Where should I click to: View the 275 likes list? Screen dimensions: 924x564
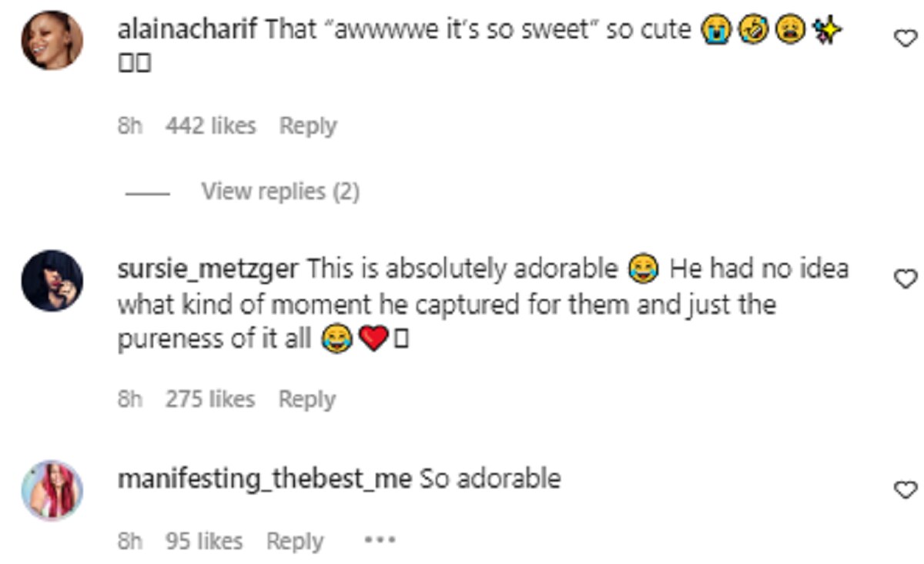point(209,399)
